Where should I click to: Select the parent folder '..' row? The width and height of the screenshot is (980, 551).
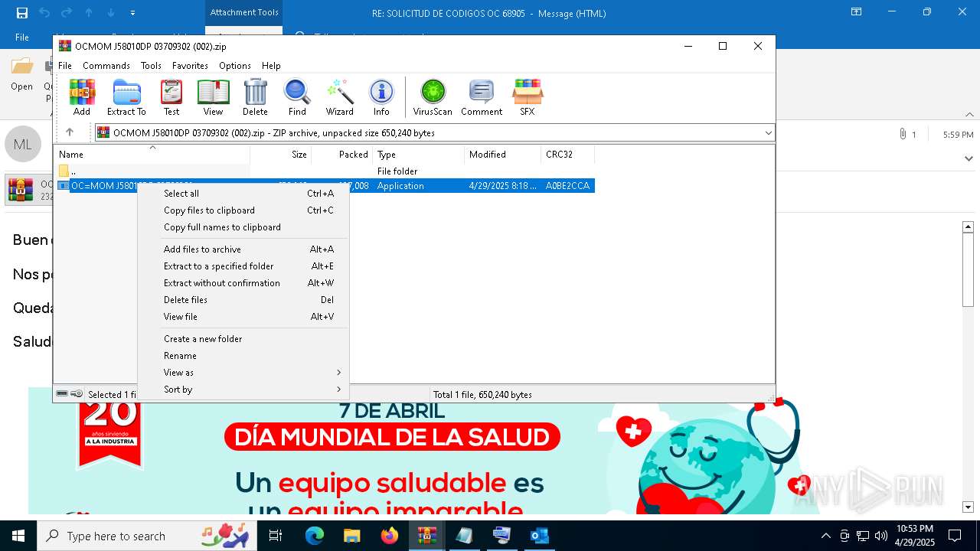pos(325,171)
